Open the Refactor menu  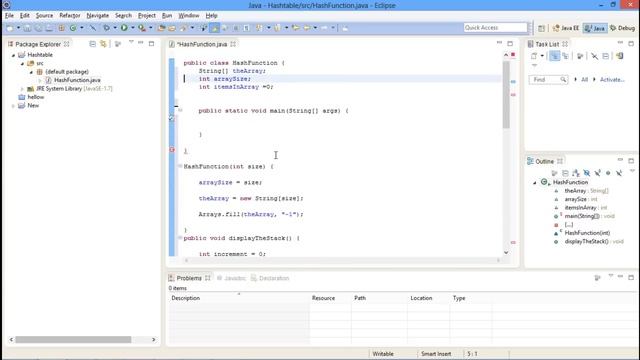pos(70,16)
